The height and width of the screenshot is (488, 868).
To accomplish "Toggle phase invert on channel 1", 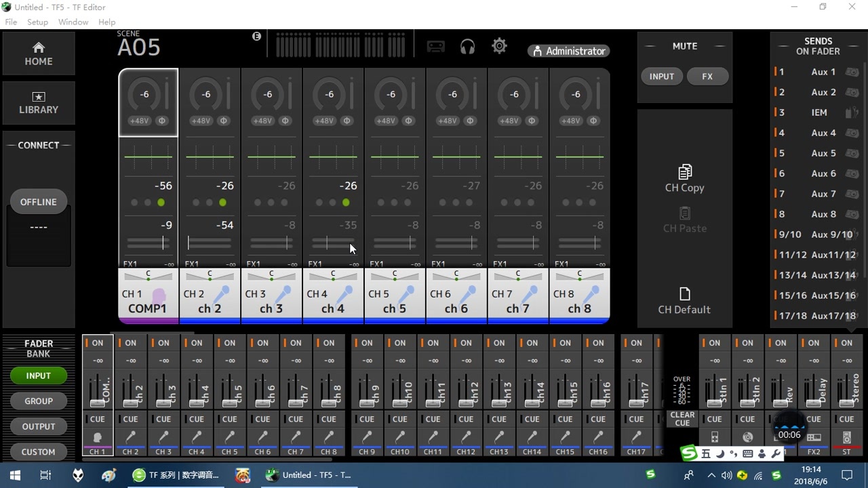I will pos(161,121).
